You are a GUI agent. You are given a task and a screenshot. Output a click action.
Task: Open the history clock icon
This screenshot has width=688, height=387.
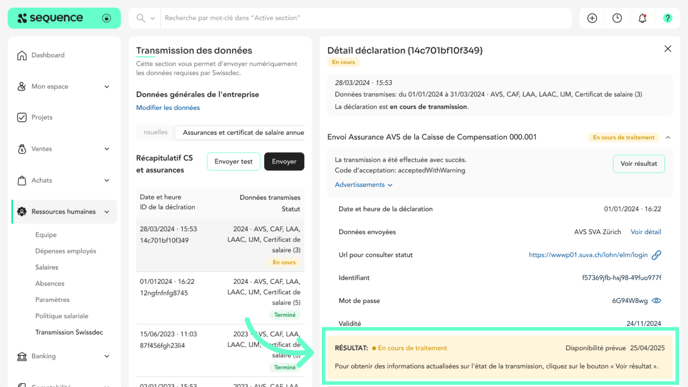(x=617, y=18)
